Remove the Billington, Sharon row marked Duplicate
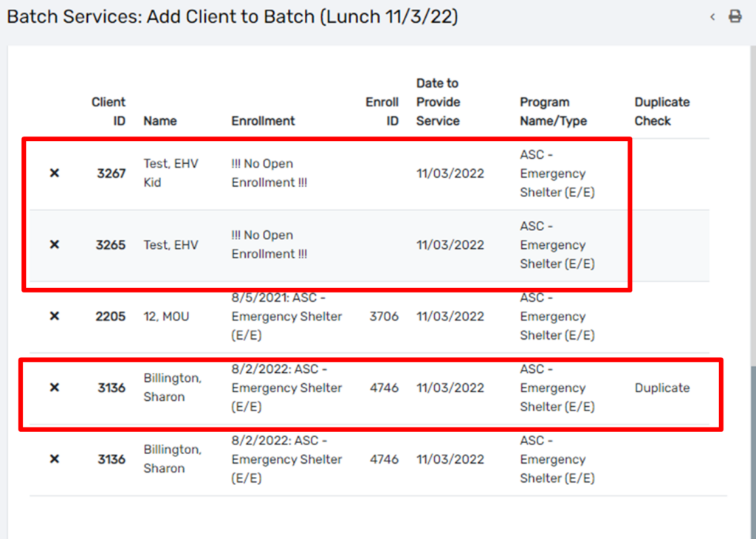 (x=55, y=387)
